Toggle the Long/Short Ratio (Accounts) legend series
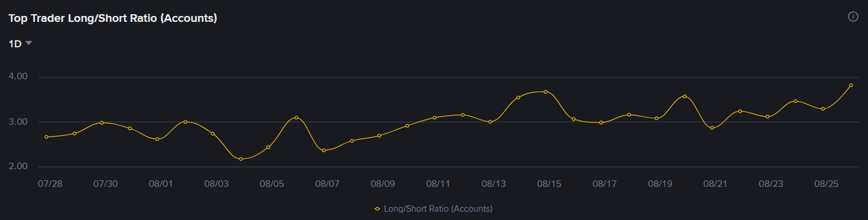 tap(433, 209)
